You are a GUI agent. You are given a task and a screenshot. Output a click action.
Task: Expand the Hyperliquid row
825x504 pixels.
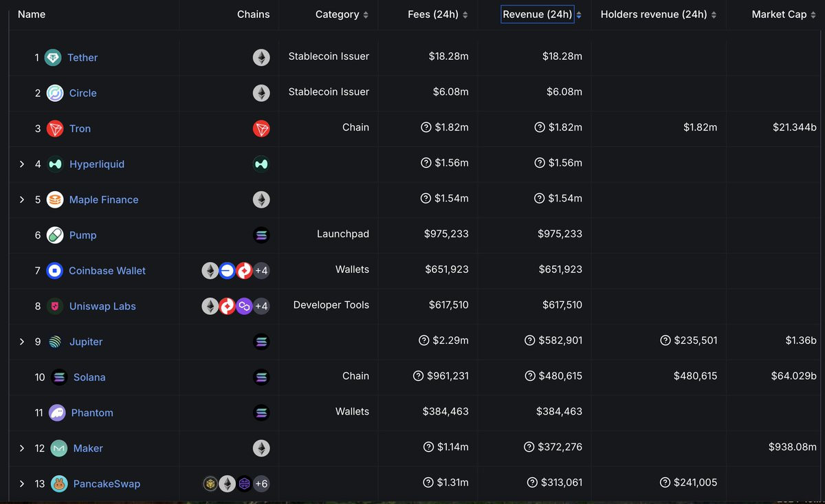(22, 164)
